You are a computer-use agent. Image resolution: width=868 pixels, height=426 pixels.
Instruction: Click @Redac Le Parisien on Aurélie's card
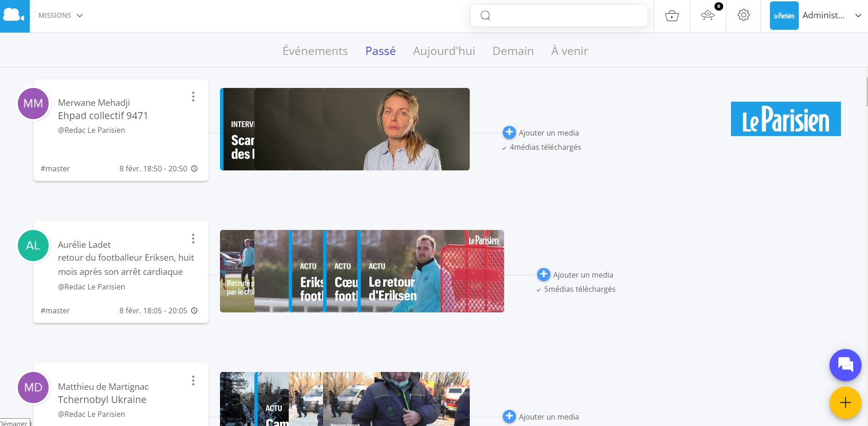tap(91, 287)
